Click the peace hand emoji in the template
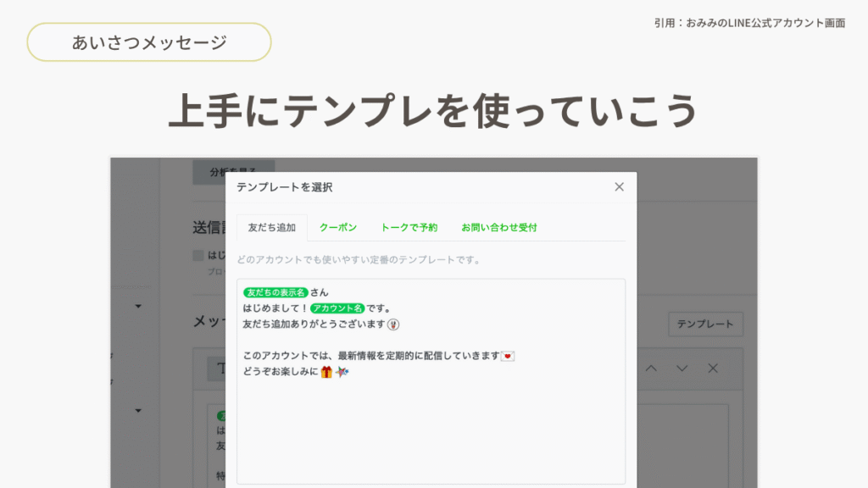Viewport: 868px width, 488px height. [x=392, y=324]
